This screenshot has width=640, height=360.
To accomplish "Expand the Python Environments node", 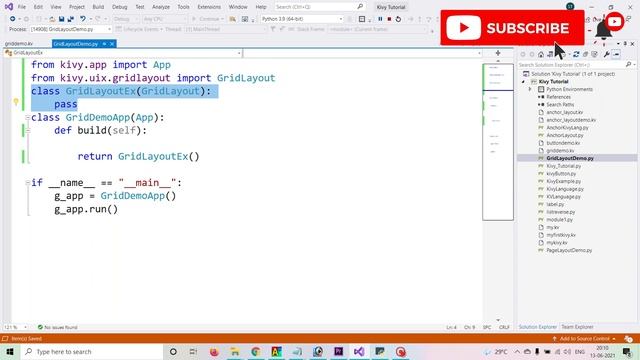I will click(530, 89).
